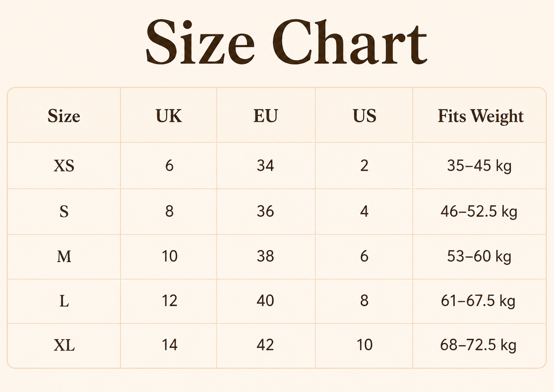Screen dimensions: 554x392
Task: Click the Size Chart title
Action: click(x=286, y=42)
